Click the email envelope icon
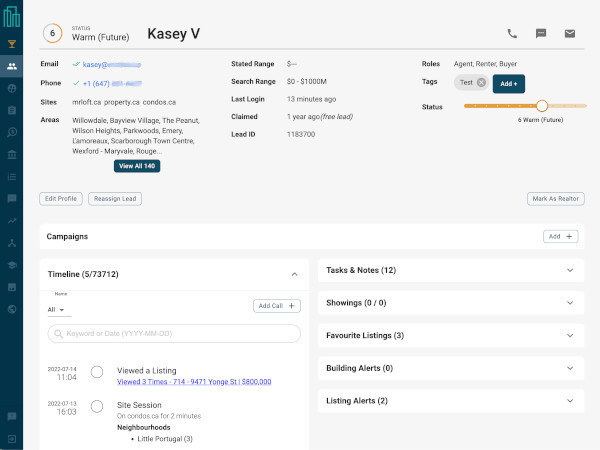The height and width of the screenshot is (450, 600). tap(570, 33)
